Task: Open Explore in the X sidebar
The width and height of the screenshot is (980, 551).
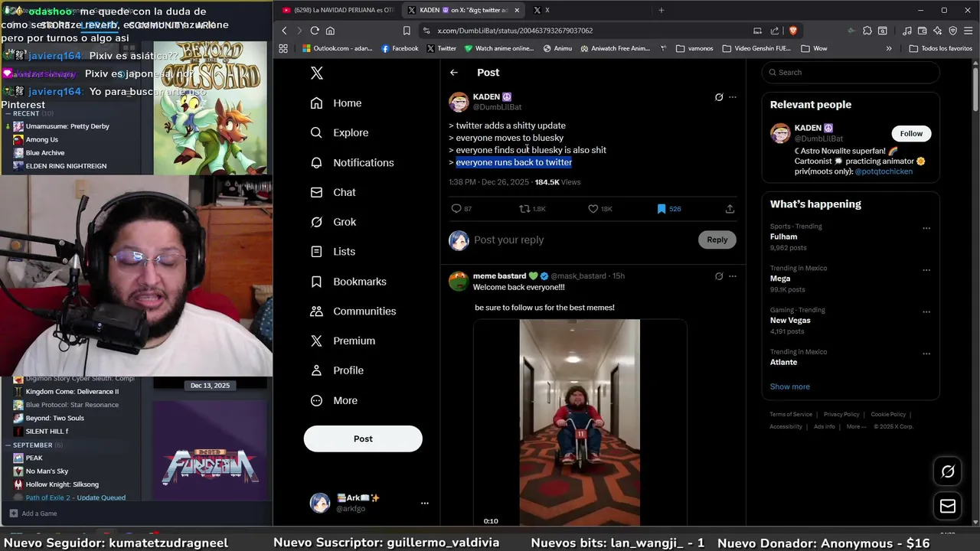Action: tap(339, 132)
